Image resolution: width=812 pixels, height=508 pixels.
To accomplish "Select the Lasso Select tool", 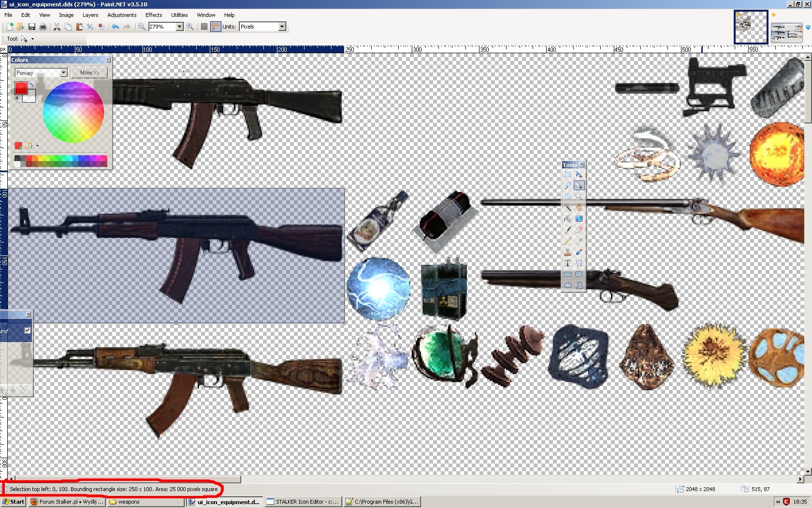I will click(x=568, y=185).
